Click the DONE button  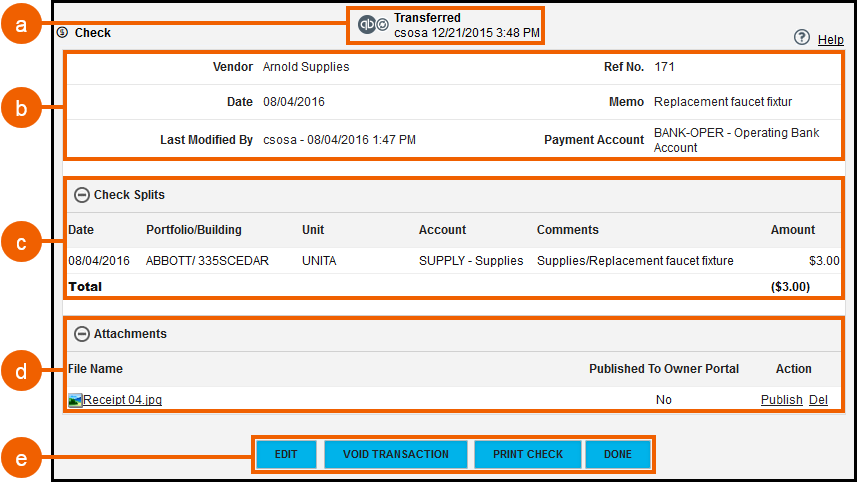coord(618,454)
